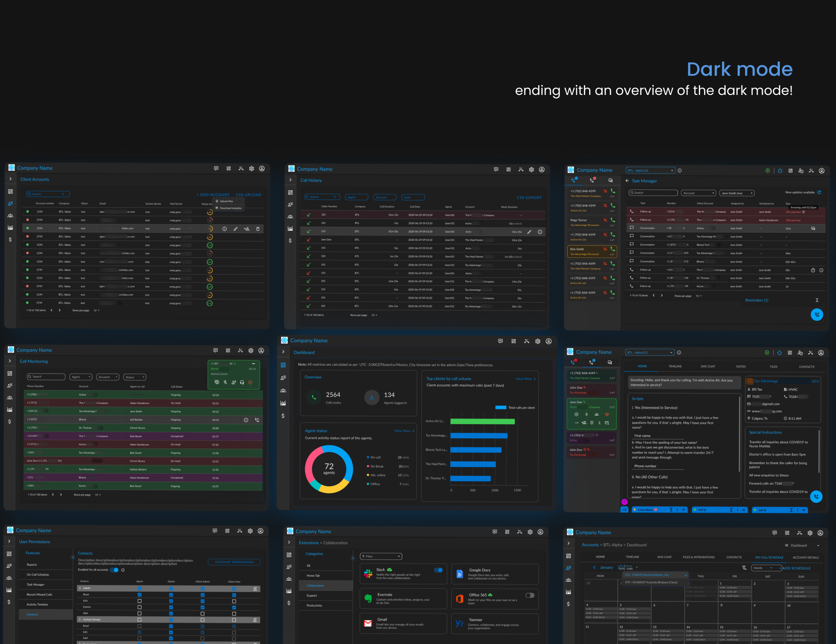
Task: Switch to SMS CHAT tab in call screen
Action: [708, 367]
